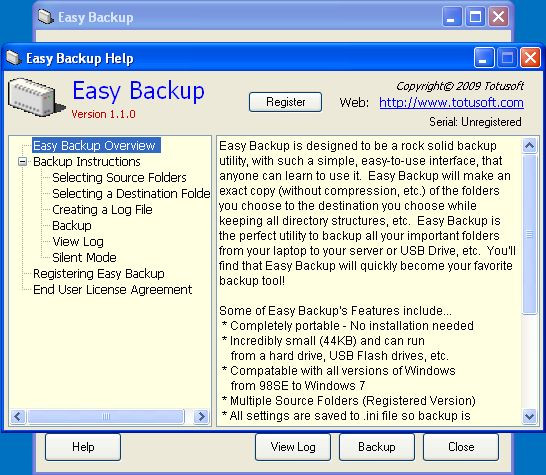Viewport: 546px width, 475px height.
Task: Click the Easy Backup drive logo image
Action: (36, 98)
